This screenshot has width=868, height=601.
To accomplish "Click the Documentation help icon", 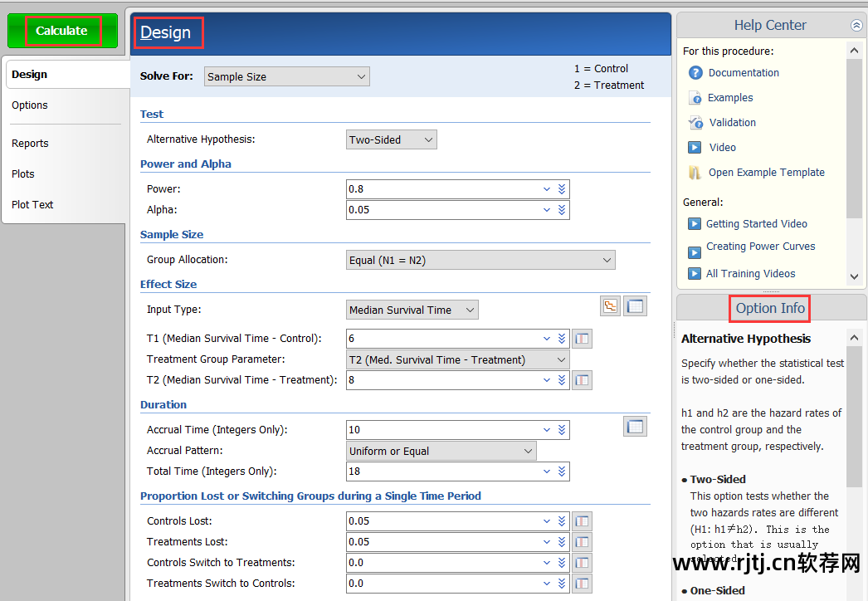I will (x=695, y=73).
